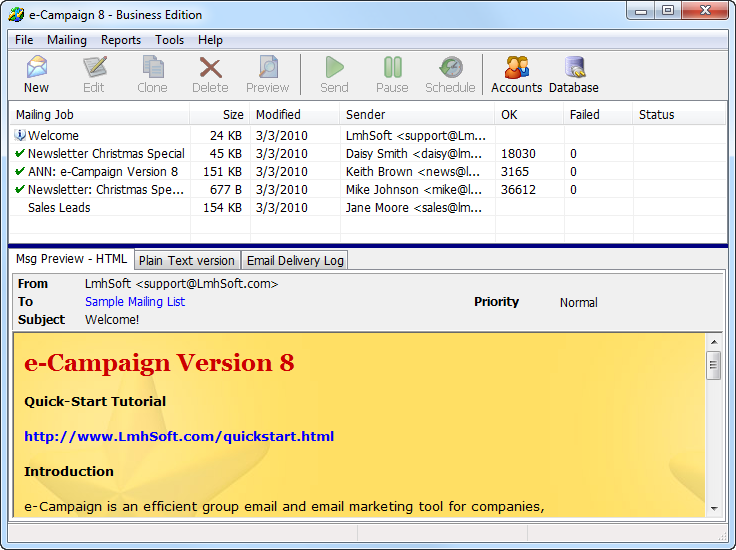Switch to Email Delivery Log tab
The image size is (736, 550).
[x=295, y=260]
